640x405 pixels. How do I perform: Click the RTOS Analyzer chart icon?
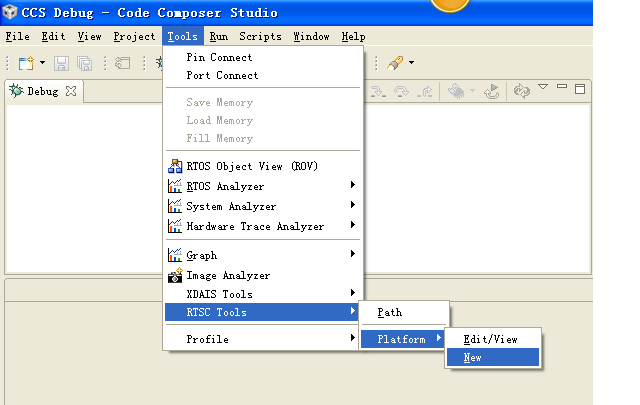coord(175,186)
